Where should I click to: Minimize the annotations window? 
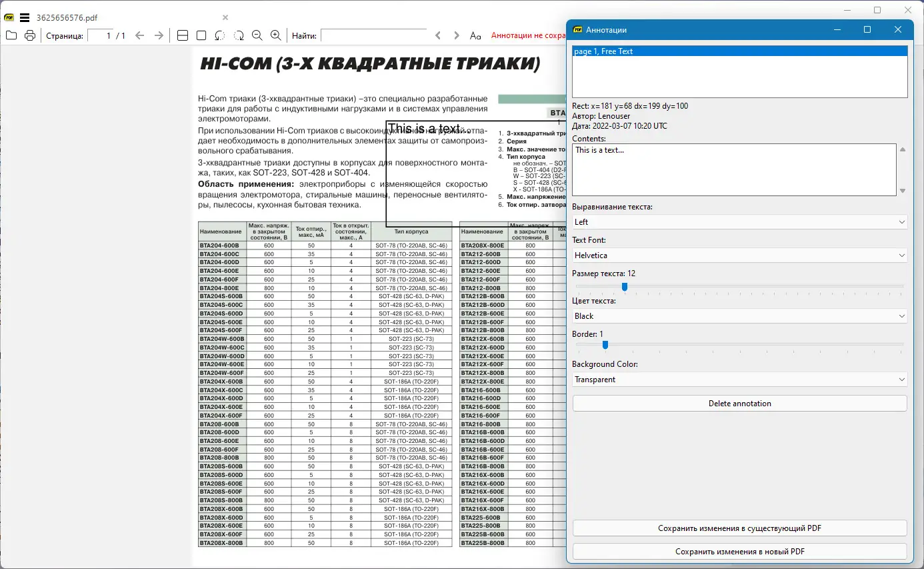point(837,29)
